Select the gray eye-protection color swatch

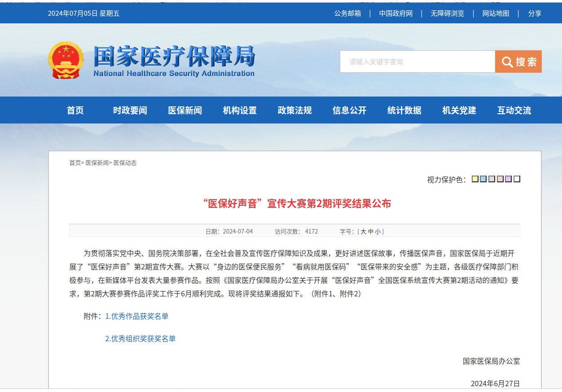coord(492,179)
